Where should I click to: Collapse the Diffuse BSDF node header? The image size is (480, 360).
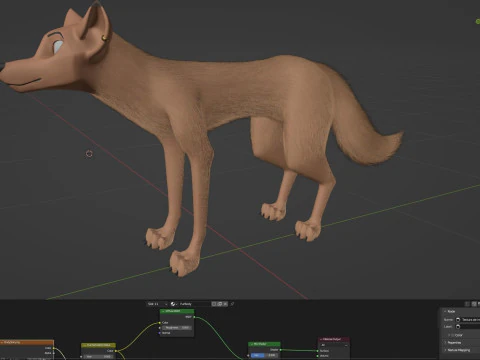(163, 311)
